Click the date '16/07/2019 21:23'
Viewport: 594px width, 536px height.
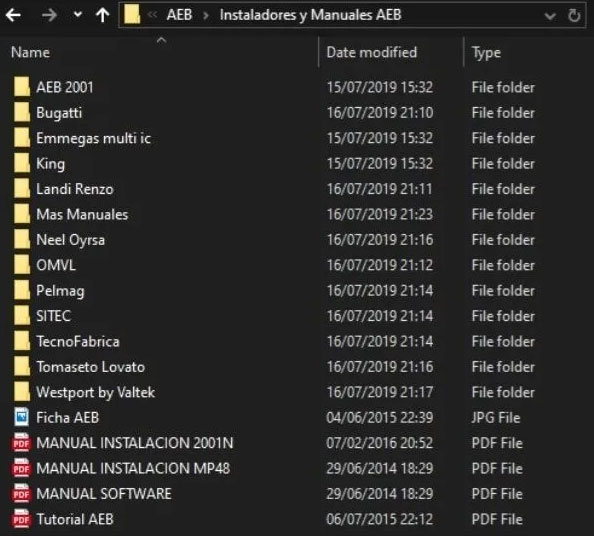pyautogui.click(x=380, y=214)
